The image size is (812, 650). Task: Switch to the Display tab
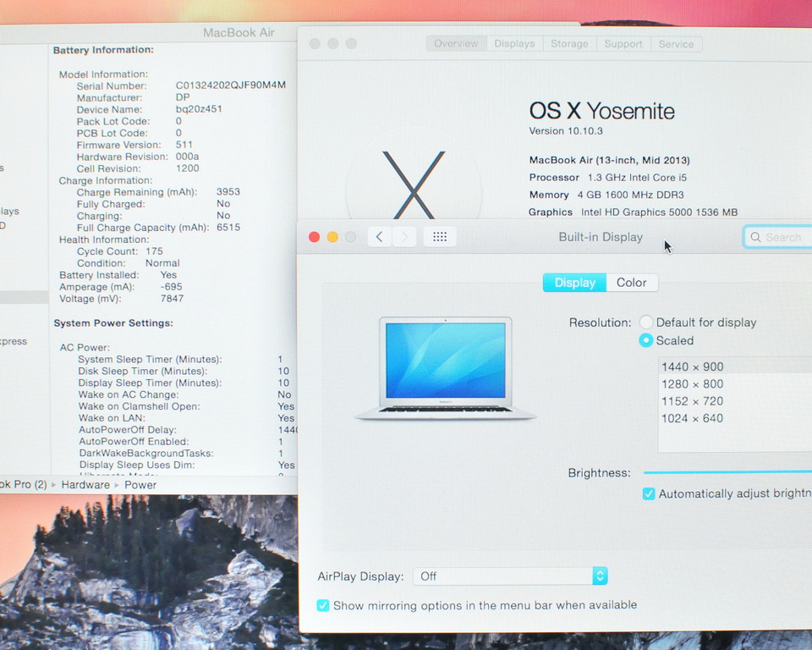(574, 283)
